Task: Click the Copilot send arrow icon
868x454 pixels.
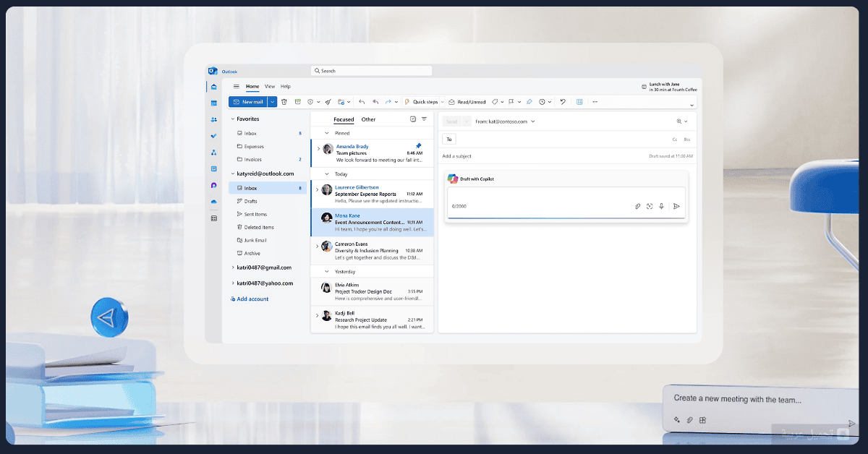Action: (676, 206)
